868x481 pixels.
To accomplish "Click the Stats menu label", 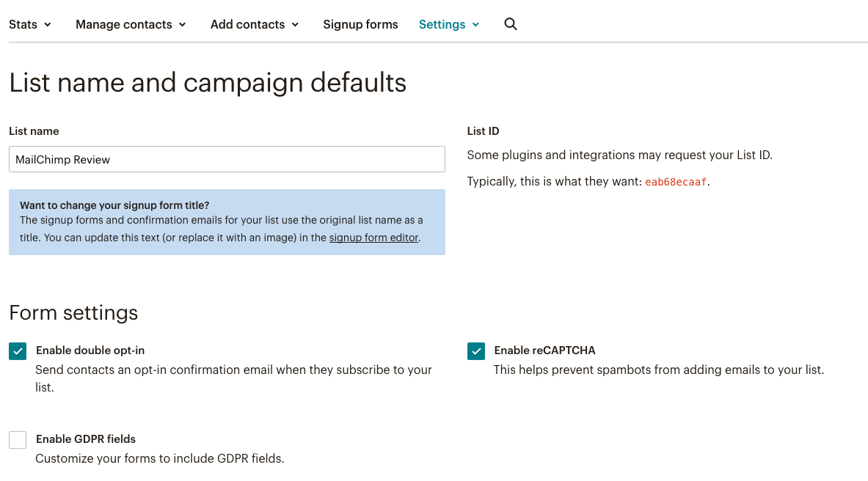I will 23,24.
